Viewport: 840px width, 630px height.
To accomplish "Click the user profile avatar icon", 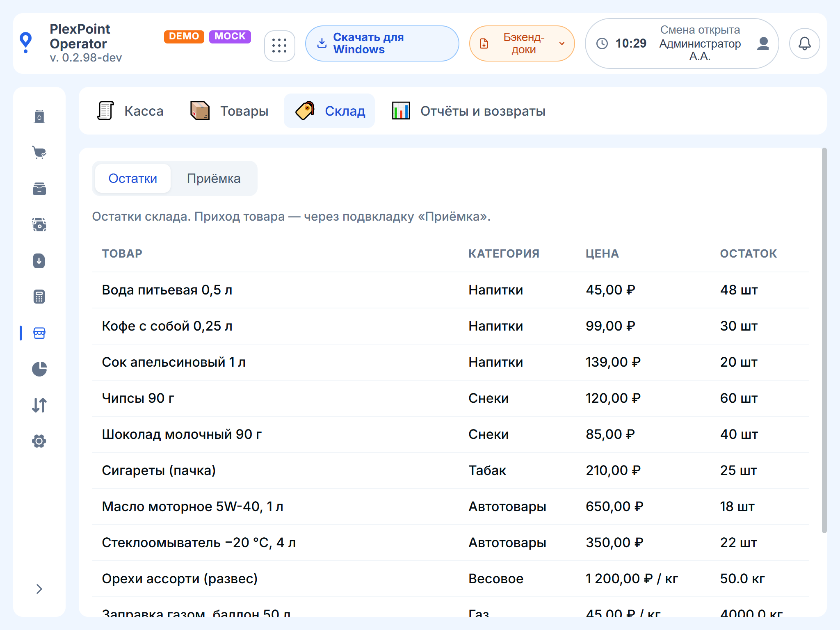I will pos(763,43).
